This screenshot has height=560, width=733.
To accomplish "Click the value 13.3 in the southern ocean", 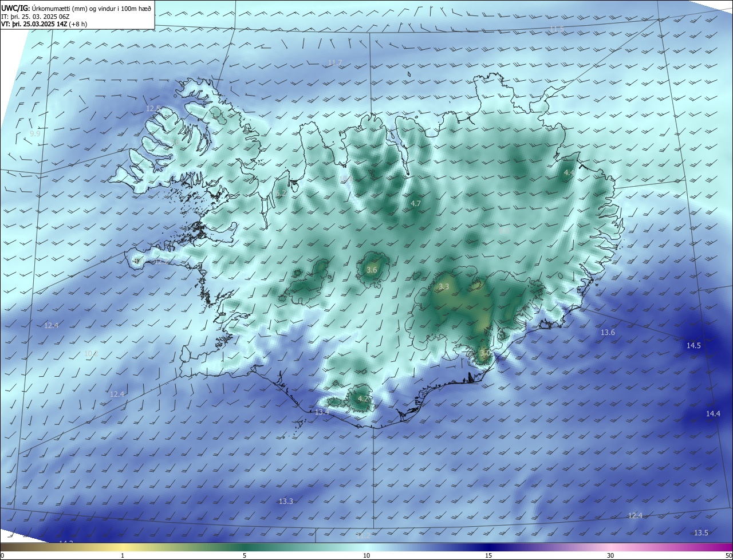I will (286, 502).
